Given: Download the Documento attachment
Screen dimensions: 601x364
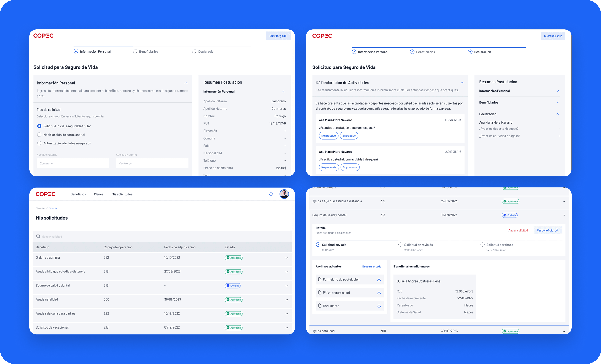Looking at the screenshot, I should tap(379, 306).
